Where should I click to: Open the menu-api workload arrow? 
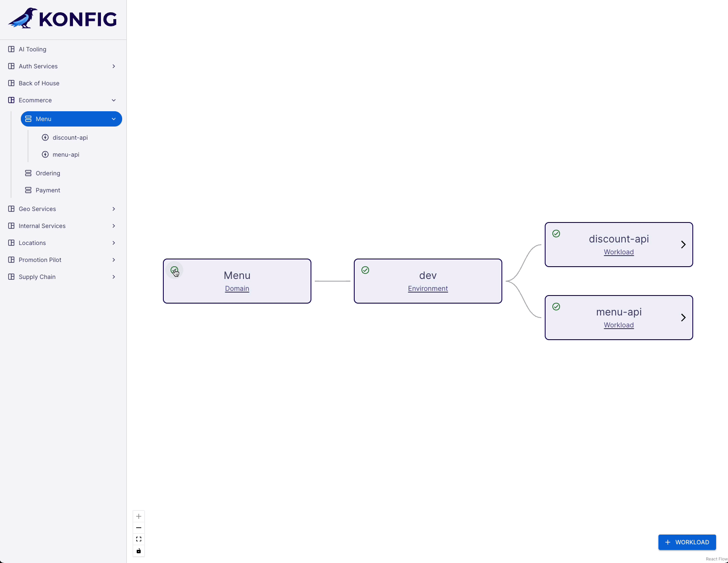[x=683, y=318]
